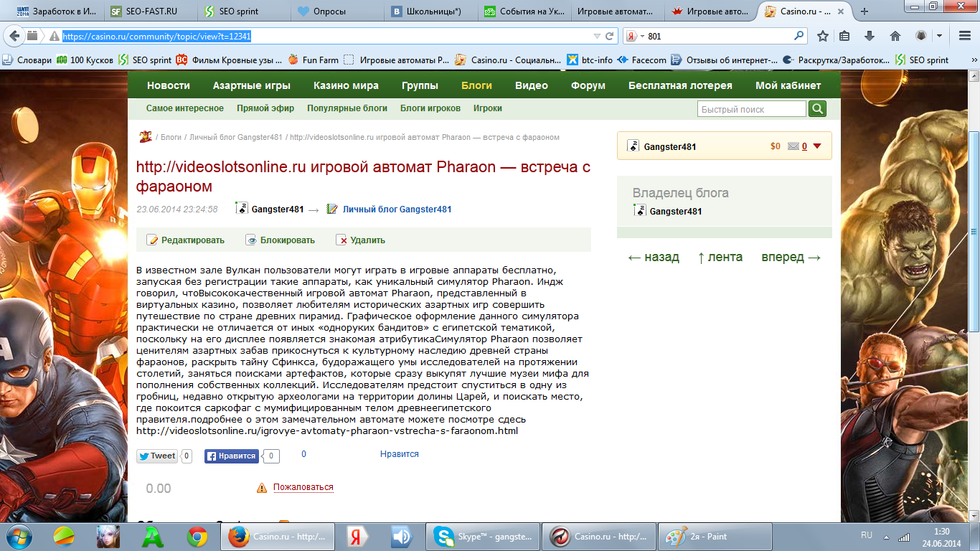Open the URL bar history dropdown arrow
Viewport: 980px width, 551px height.
tap(597, 36)
